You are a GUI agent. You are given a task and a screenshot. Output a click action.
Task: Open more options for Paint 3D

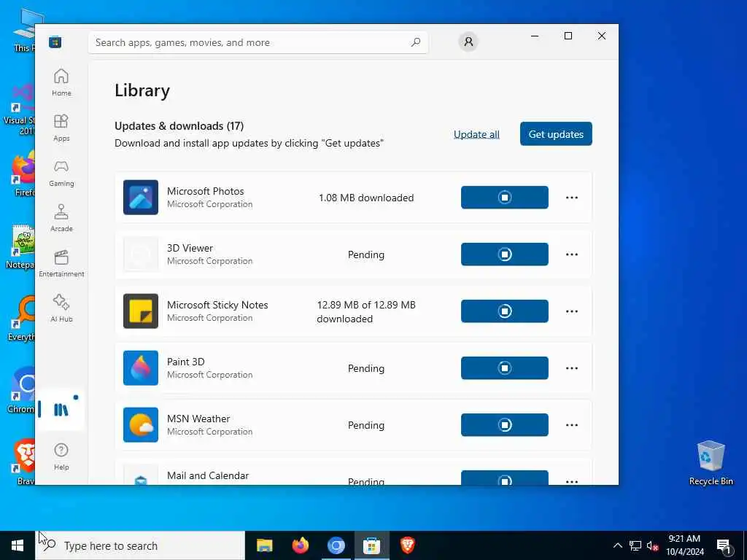click(x=572, y=368)
